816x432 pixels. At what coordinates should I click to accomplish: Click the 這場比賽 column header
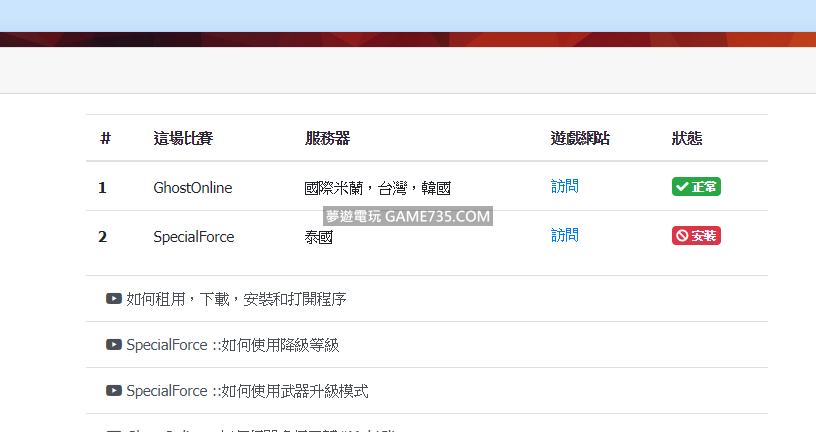coord(183,138)
